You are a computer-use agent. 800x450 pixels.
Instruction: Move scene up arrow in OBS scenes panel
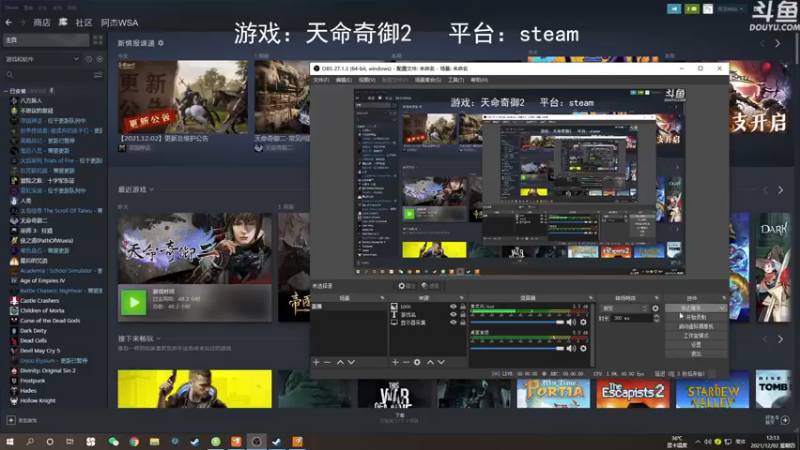340,362
